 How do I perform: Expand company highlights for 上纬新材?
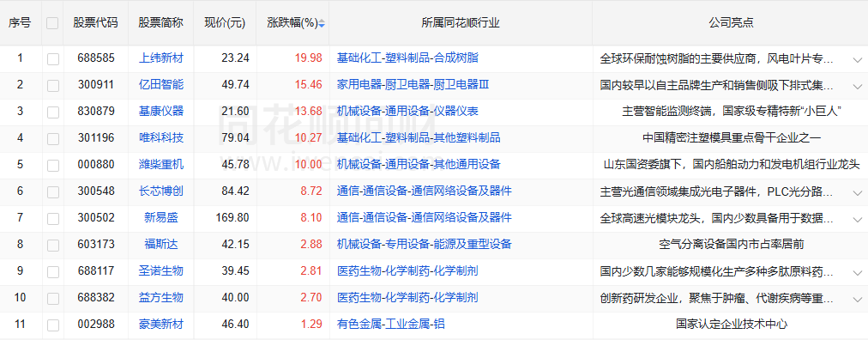(858, 59)
